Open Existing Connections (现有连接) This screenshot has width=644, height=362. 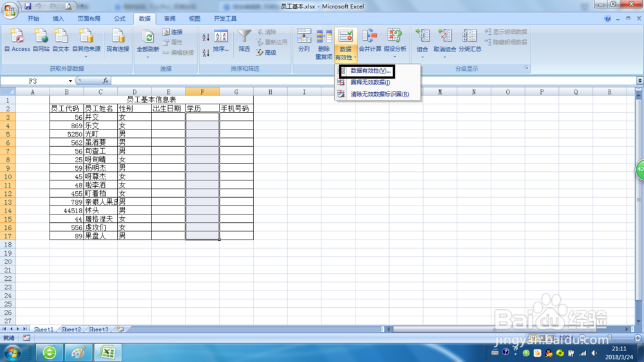click(x=118, y=41)
